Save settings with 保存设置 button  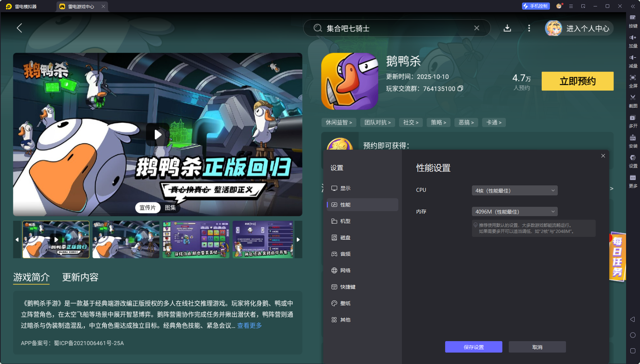pos(473,347)
